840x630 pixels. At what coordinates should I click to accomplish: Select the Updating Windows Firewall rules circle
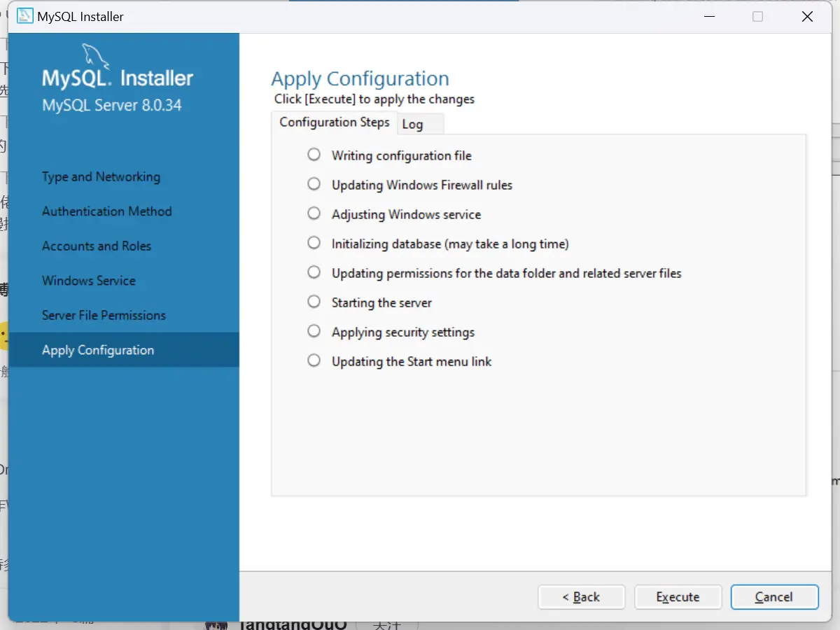[x=314, y=183]
